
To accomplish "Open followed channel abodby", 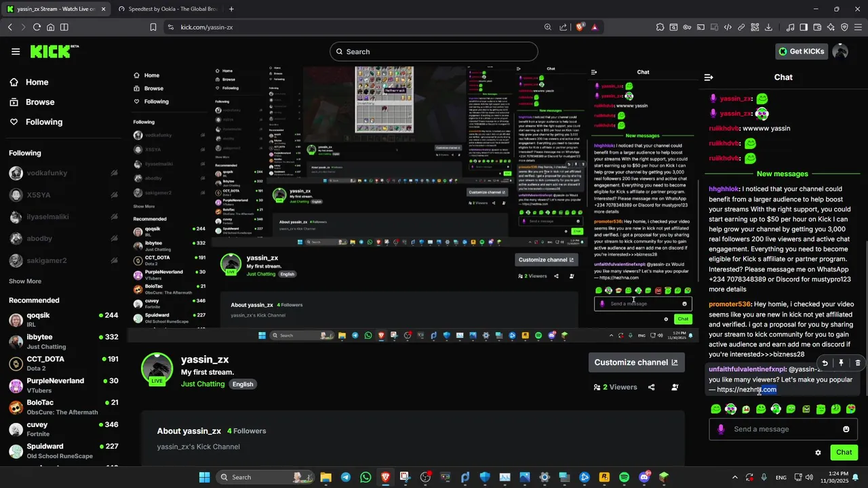I will tap(64, 239).
